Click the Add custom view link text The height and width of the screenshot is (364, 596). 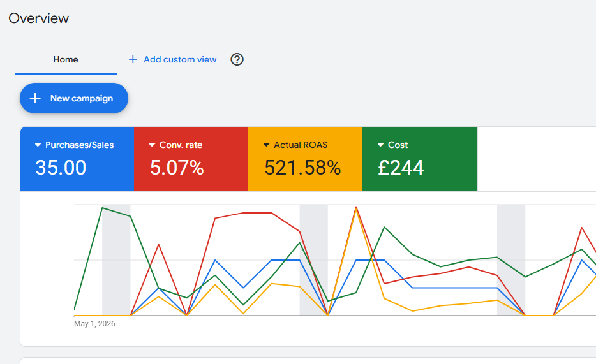180,59
